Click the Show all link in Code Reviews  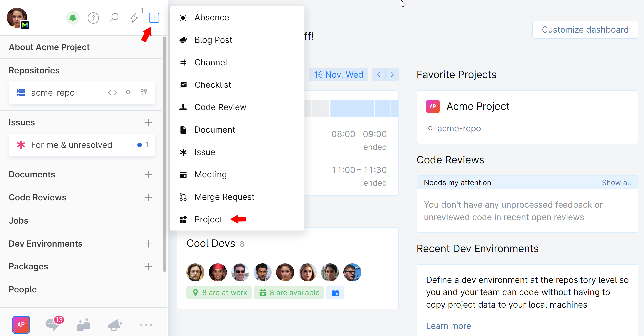coord(616,182)
